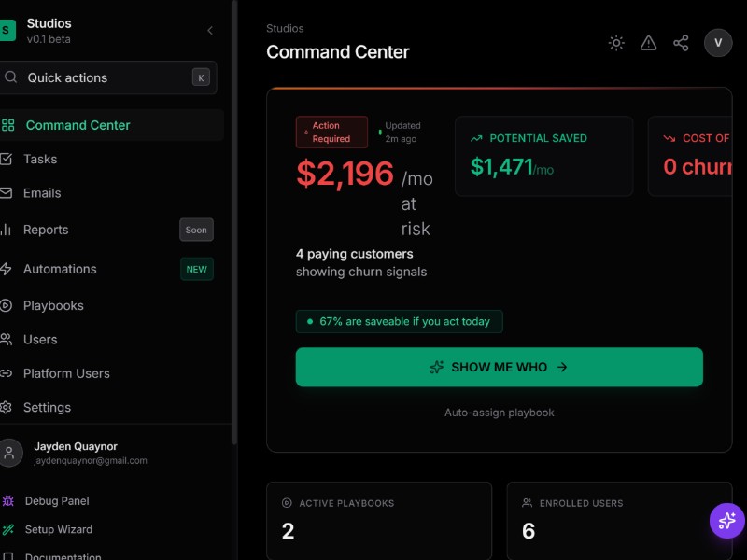
Task: Click the share icon in header
Action: tap(681, 43)
